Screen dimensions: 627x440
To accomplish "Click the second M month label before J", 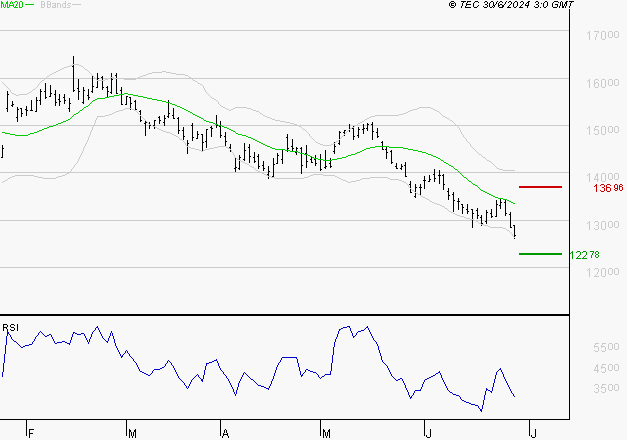I will (326, 434).
